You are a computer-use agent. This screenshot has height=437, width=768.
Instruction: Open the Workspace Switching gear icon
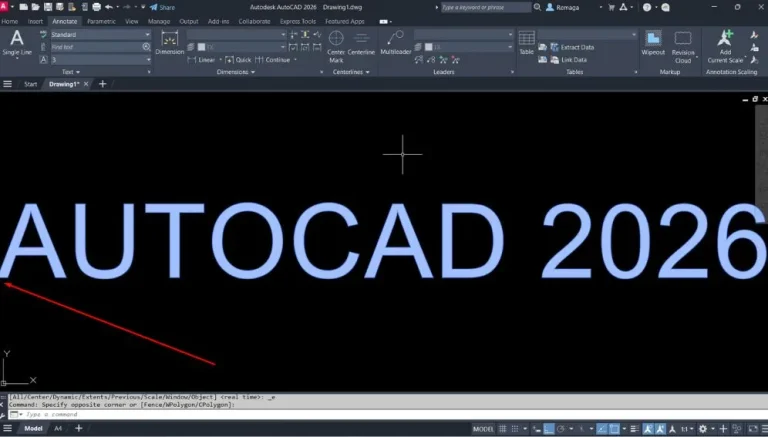[x=703, y=429]
